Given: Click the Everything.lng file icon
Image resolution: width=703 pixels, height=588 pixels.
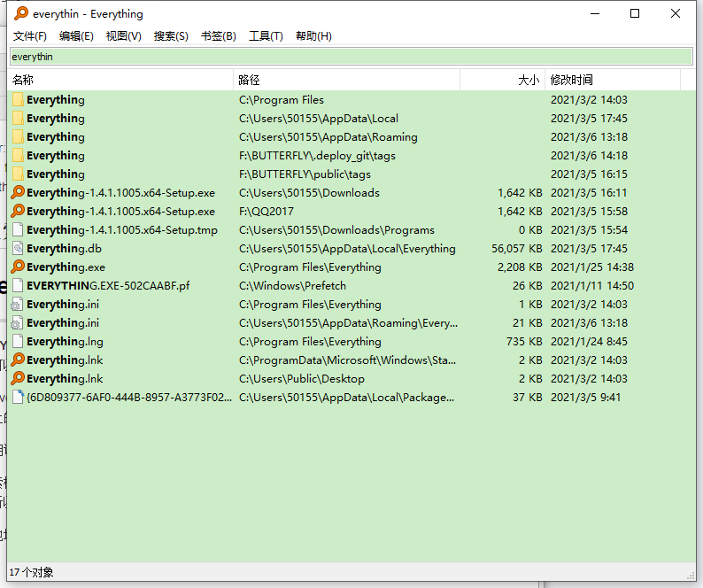Looking at the screenshot, I should [18, 341].
